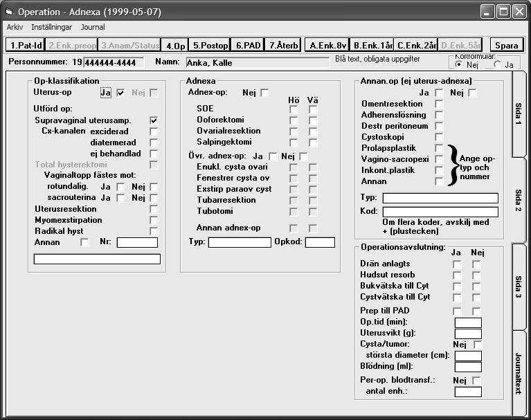This screenshot has height=420, width=531.
Task: Check Övr. adnex-op Ja checkbox
Action: 273,156
